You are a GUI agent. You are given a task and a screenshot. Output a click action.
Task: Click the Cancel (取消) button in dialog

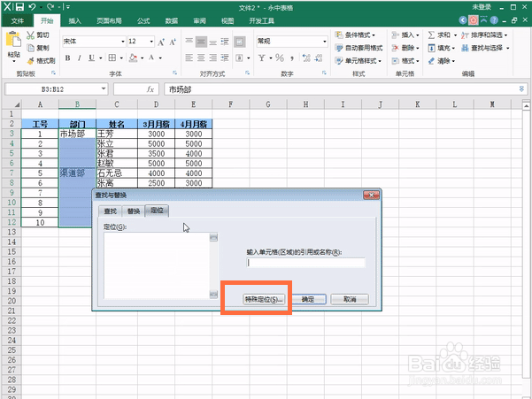[350, 299]
